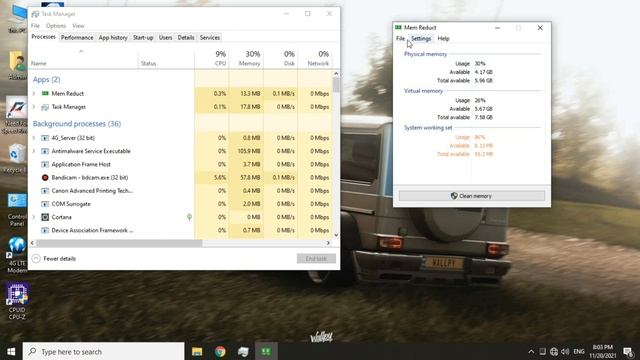This screenshot has height=360, width=640.
Task: Click the taskbar clock showing 8:03 PM
Action: (602, 351)
